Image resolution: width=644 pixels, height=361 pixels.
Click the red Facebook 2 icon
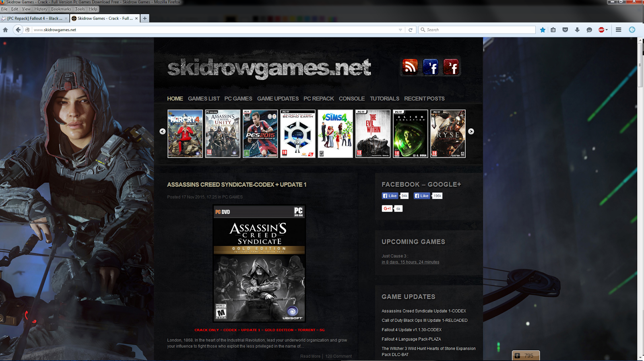point(451,67)
